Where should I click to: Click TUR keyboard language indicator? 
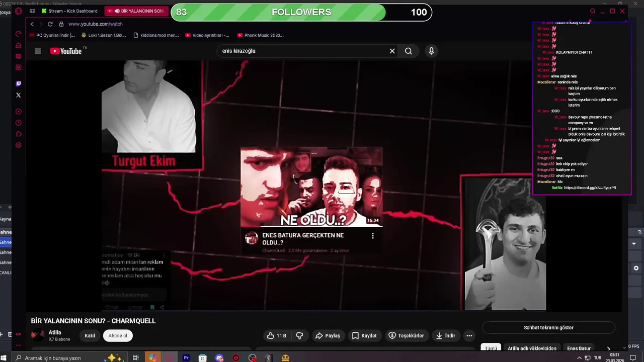tap(598, 358)
